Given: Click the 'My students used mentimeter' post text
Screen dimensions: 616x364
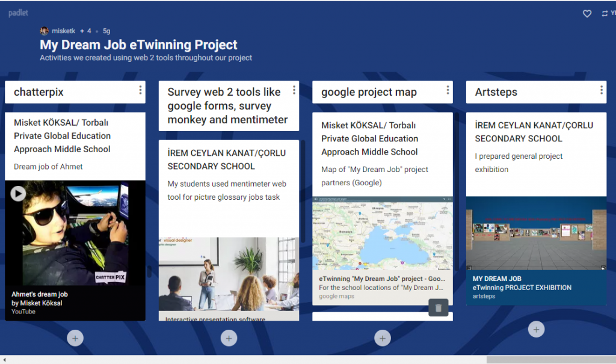Looking at the screenshot, I should point(227,190).
